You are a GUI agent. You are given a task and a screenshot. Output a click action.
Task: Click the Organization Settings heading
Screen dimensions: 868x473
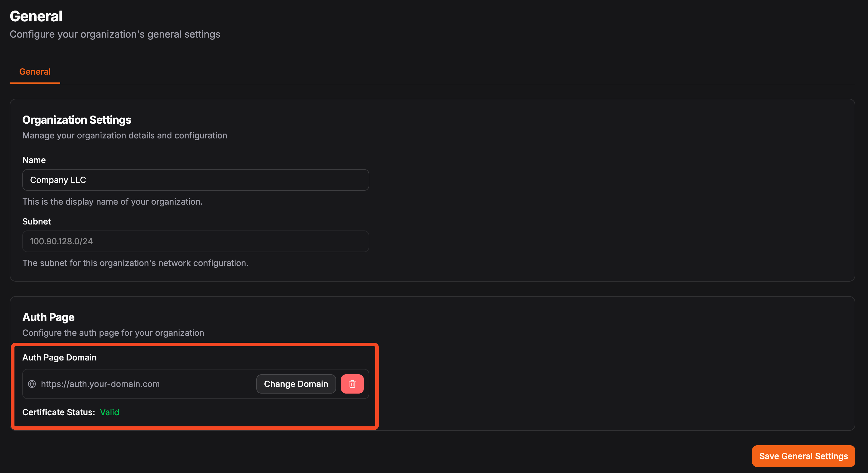(x=77, y=119)
